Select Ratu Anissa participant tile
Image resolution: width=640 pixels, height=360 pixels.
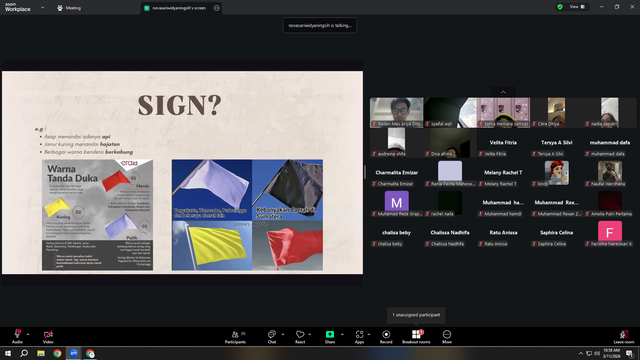click(x=503, y=233)
